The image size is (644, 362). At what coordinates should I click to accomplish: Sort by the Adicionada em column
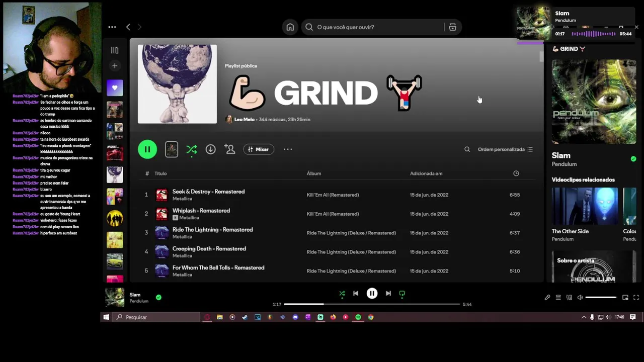pos(426,173)
